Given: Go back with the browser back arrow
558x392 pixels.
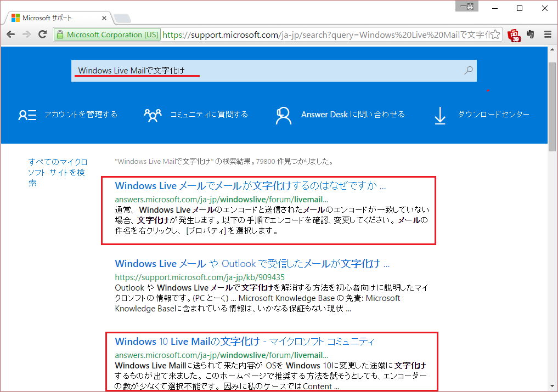Looking at the screenshot, I should (x=10, y=35).
